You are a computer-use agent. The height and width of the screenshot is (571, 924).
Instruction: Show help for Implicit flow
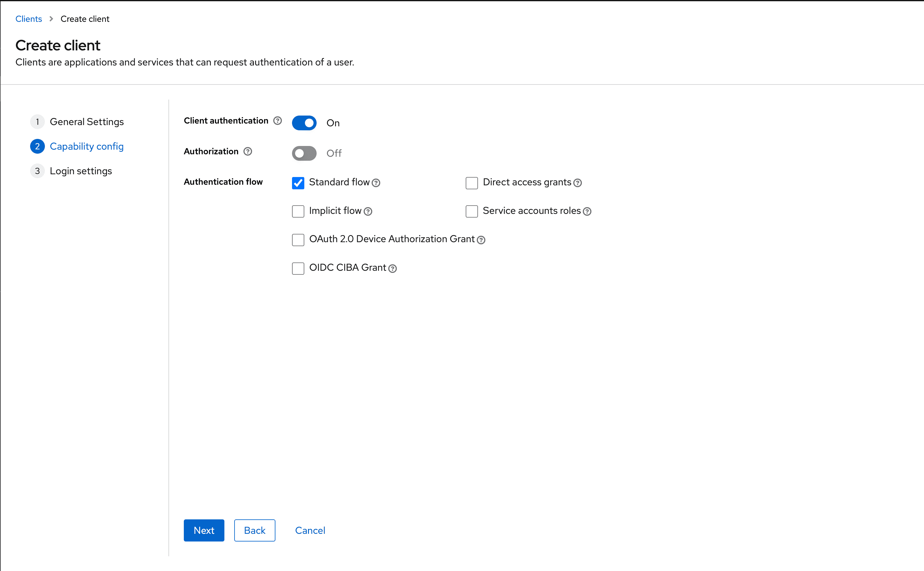point(368,211)
